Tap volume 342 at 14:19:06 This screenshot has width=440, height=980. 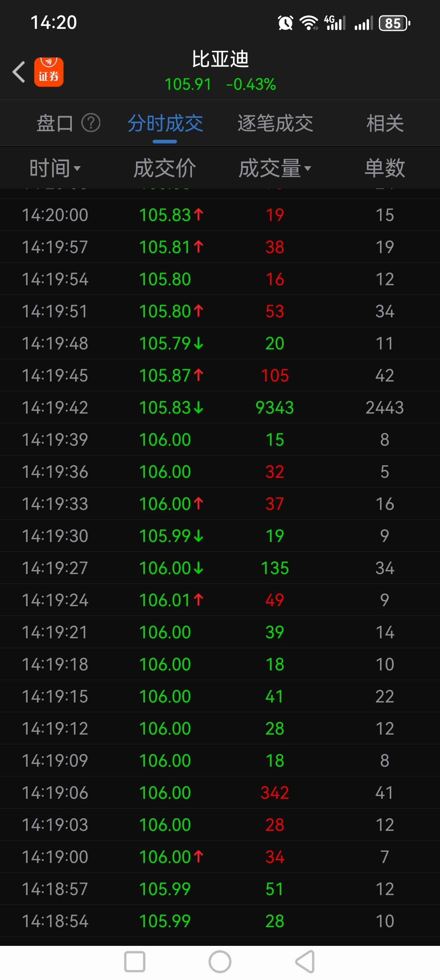(275, 793)
